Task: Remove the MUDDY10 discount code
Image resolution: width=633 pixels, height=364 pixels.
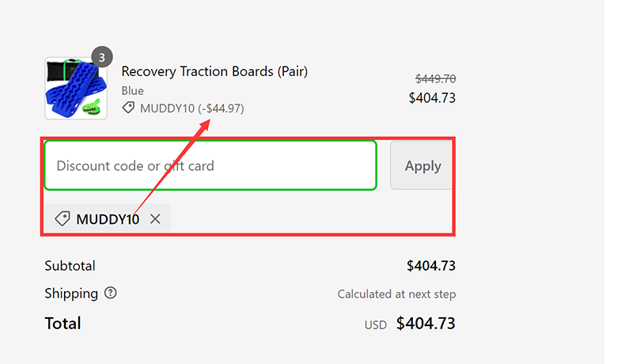Action: [155, 219]
